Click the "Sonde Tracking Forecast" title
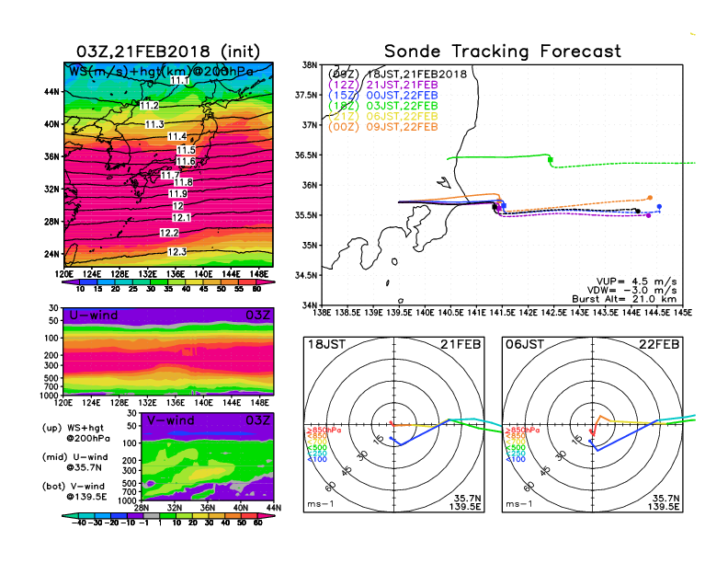728x563 pixels. pos(503,52)
